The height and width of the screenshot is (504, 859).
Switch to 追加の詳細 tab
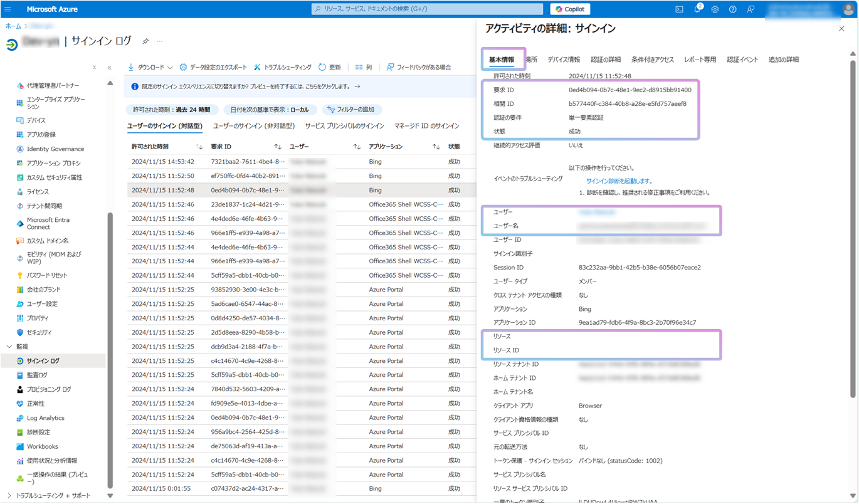pos(784,60)
